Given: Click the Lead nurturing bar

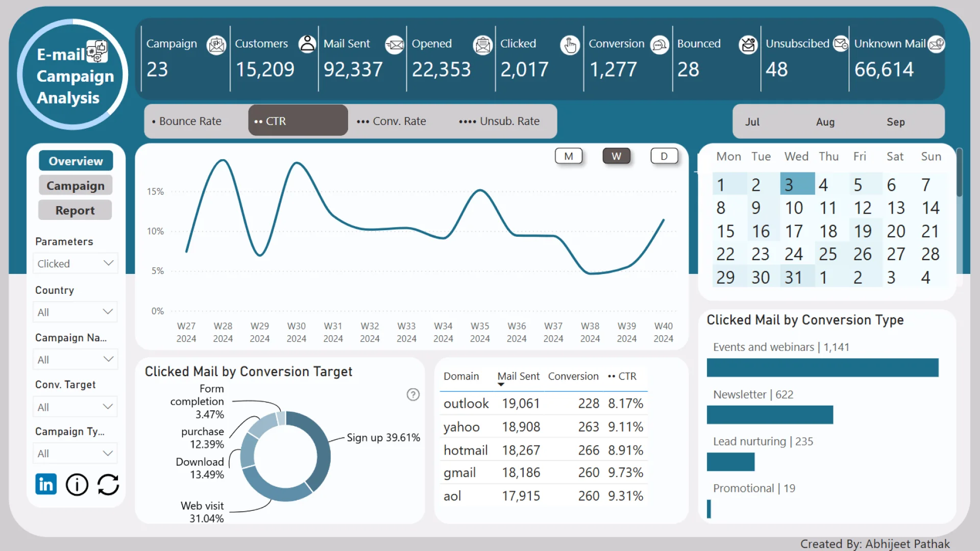Looking at the screenshot, I should (730, 462).
